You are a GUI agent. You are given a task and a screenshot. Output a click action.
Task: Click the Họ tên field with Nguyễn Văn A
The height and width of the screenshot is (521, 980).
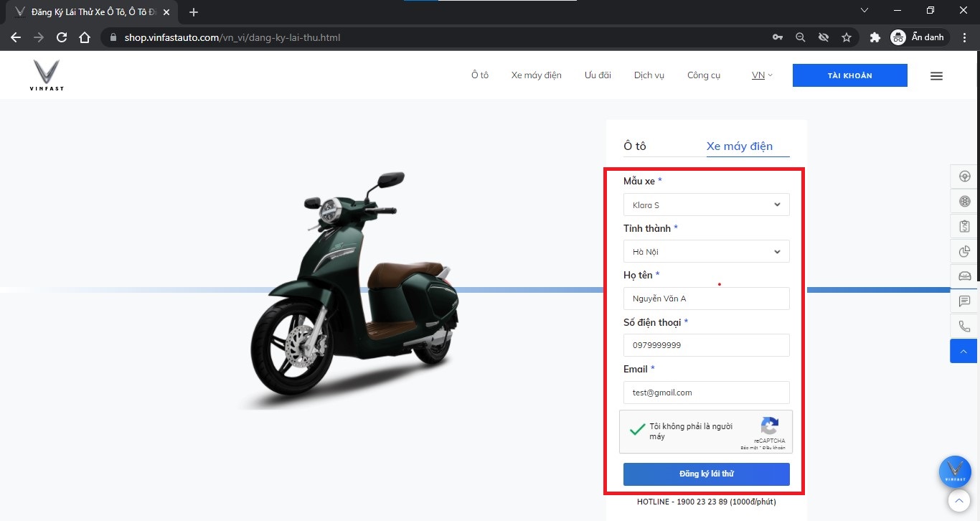pos(707,299)
